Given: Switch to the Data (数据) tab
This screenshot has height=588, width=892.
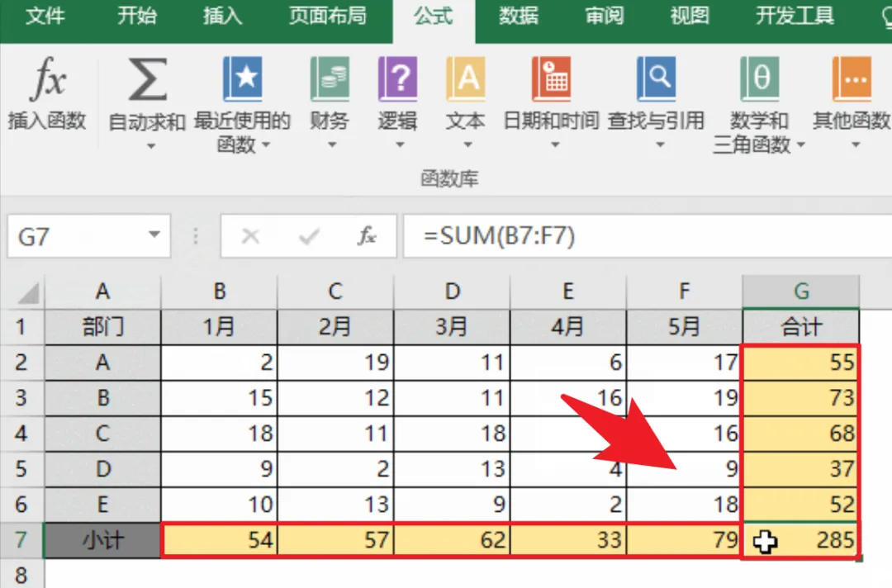Looking at the screenshot, I should point(518,16).
